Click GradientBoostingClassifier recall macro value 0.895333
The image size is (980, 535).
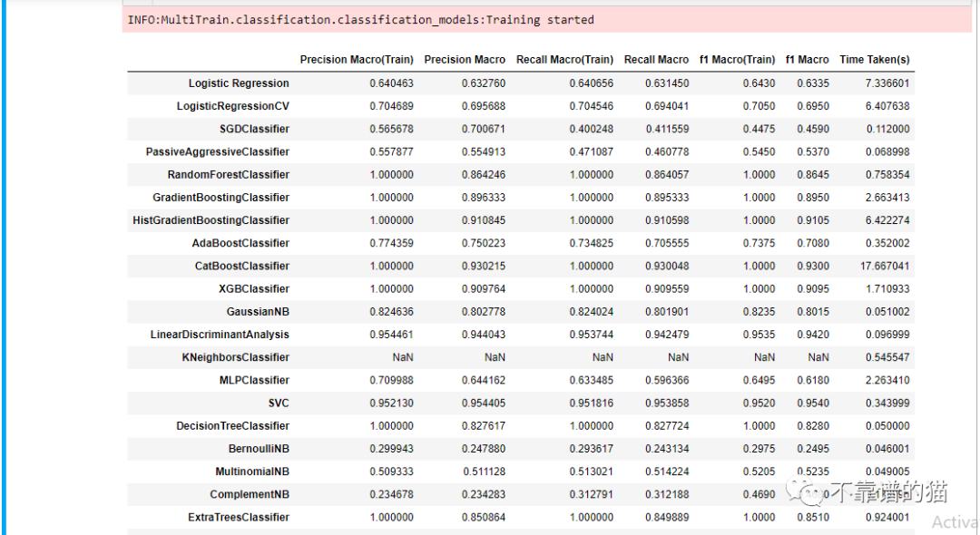(x=667, y=198)
